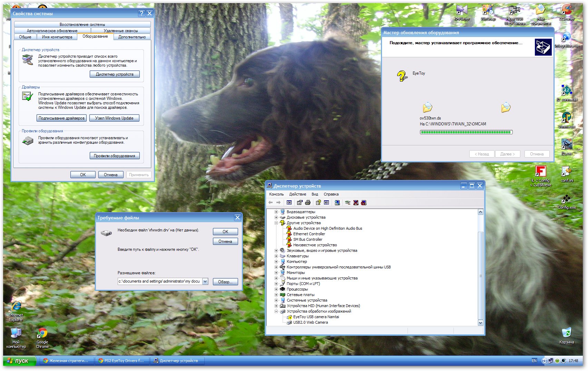Select the conf.ini desktop file

(567, 175)
